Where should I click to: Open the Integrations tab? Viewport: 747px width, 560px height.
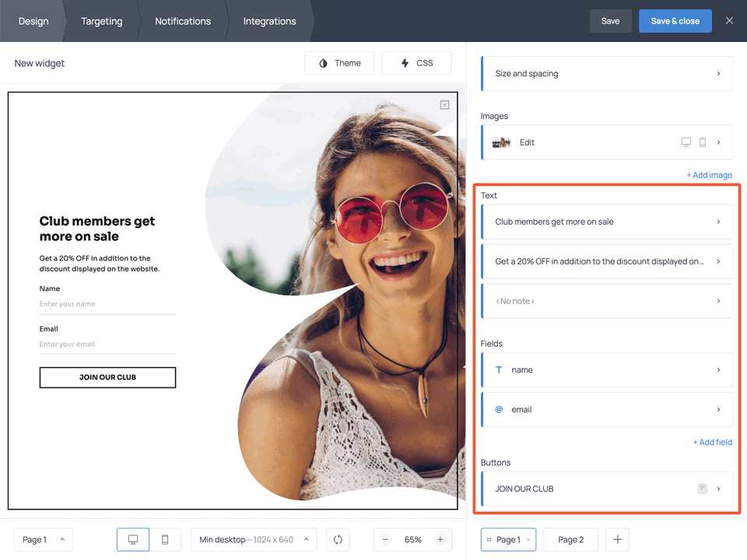coord(269,21)
